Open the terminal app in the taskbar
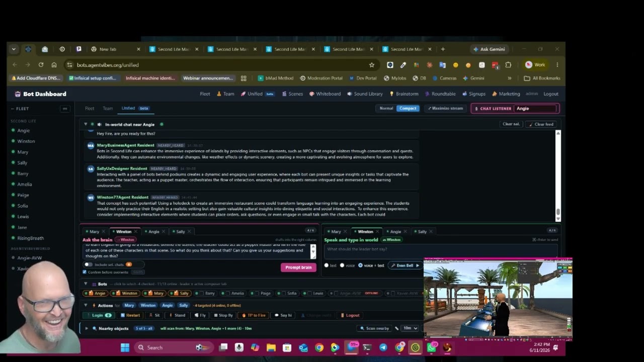 coord(367,347)
